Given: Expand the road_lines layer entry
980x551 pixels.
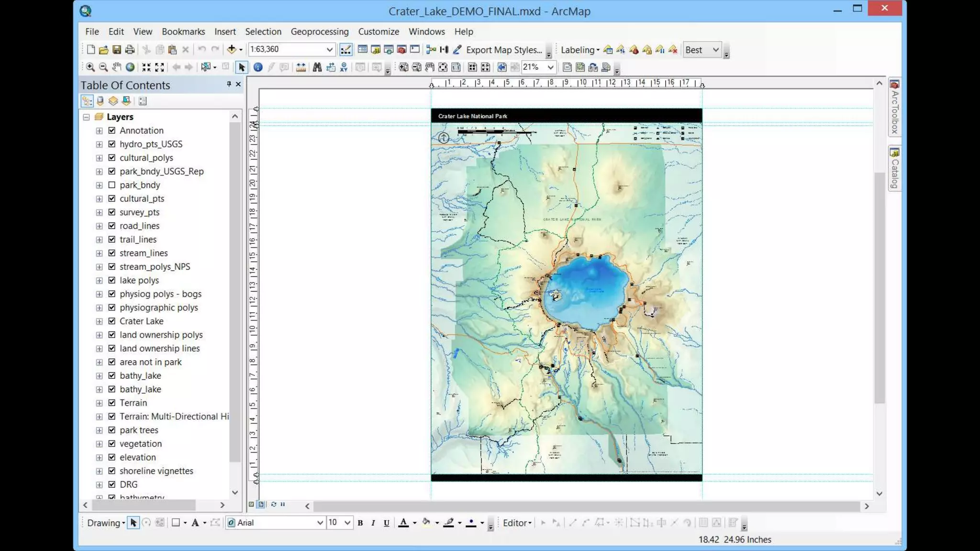Looking at the screenshot, I should [99, 226].
